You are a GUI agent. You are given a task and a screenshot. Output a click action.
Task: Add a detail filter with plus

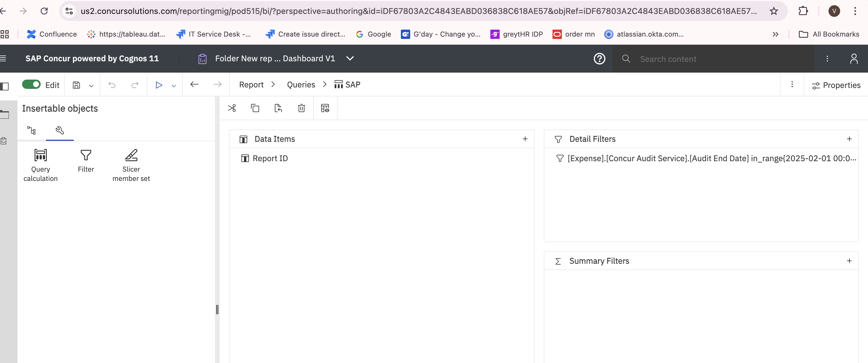coord(849,139)
